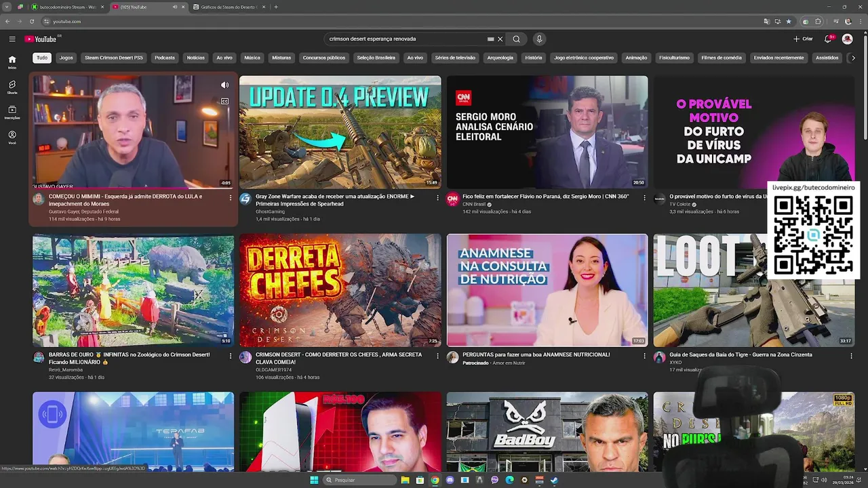Mute the Gustavo Gayer preview video

pos(224,85)
